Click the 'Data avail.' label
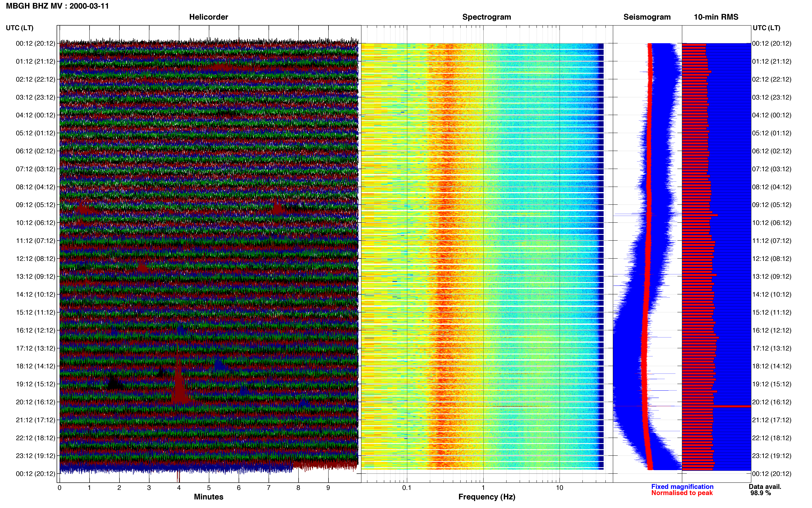 (765, 486)
